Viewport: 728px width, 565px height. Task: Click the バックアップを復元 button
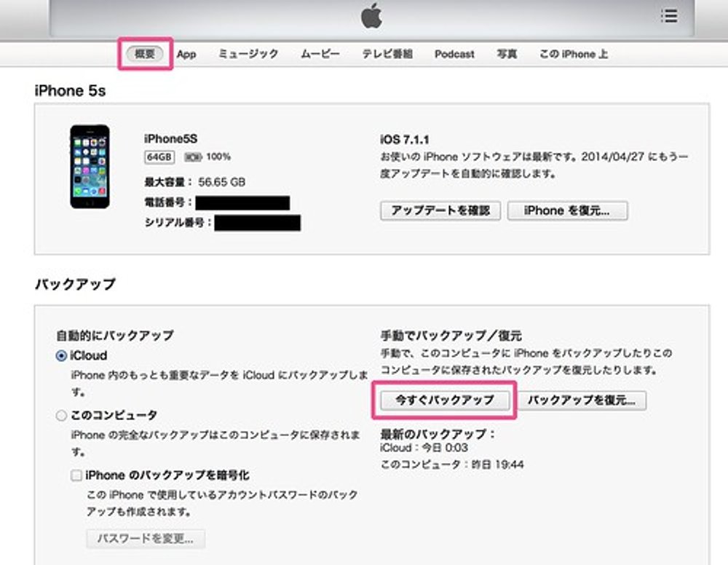[x=582, y=400]
